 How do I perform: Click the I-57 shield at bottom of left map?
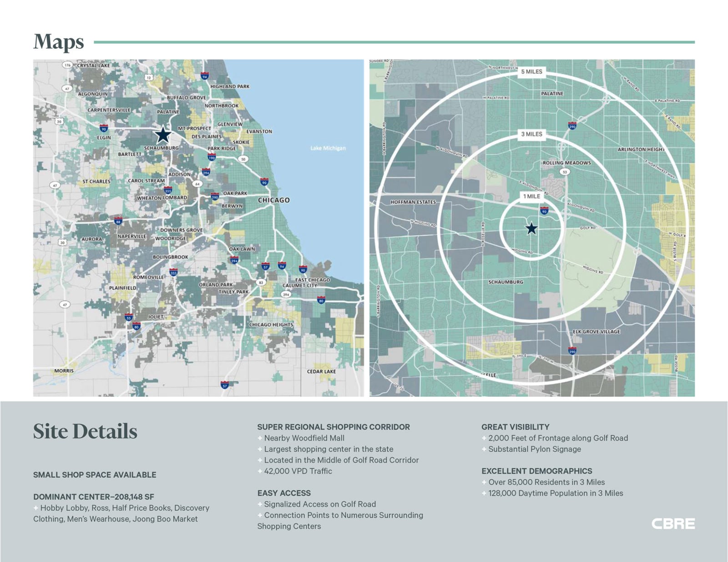point(224,385)
